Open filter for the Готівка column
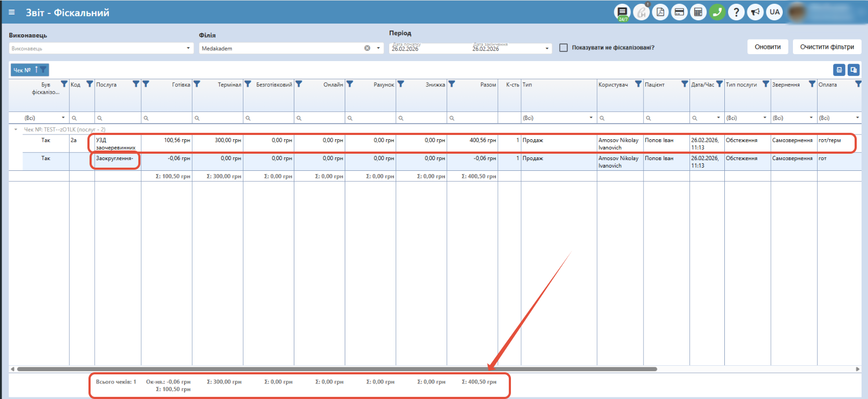The image size is (868, 399). (x=146, y=84)
